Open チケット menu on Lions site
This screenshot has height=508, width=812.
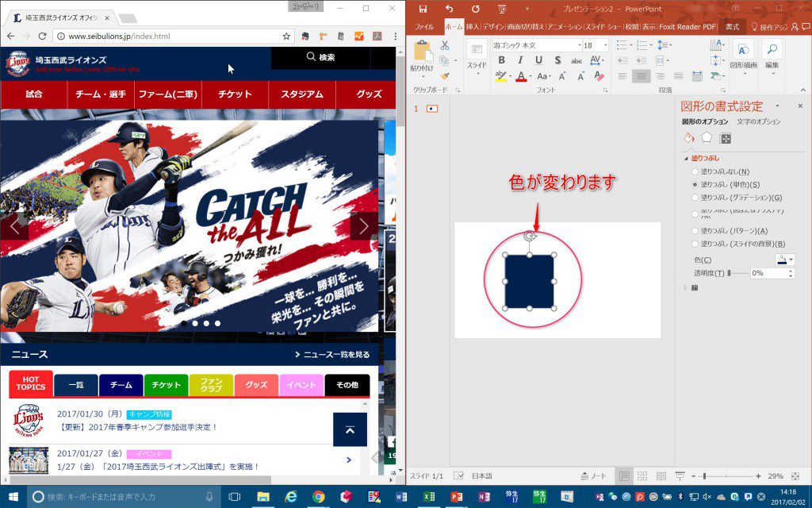(x=235, y=94)
